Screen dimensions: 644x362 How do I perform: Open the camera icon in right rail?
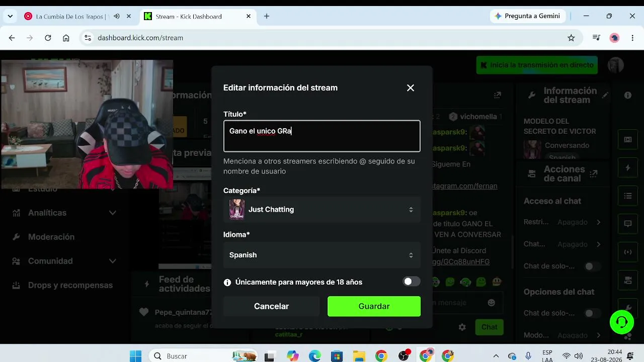click(628, 280)
